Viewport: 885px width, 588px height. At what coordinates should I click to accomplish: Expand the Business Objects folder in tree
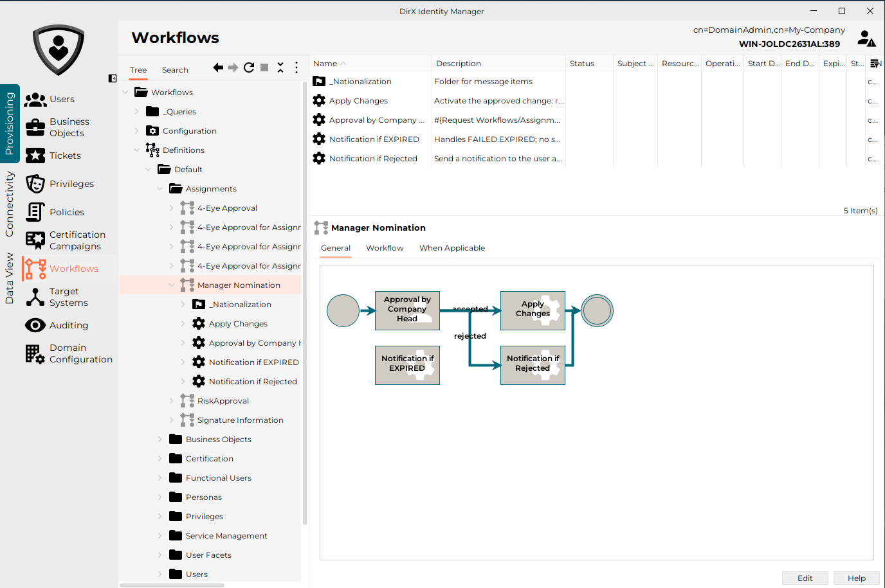(x=160, y=440)
